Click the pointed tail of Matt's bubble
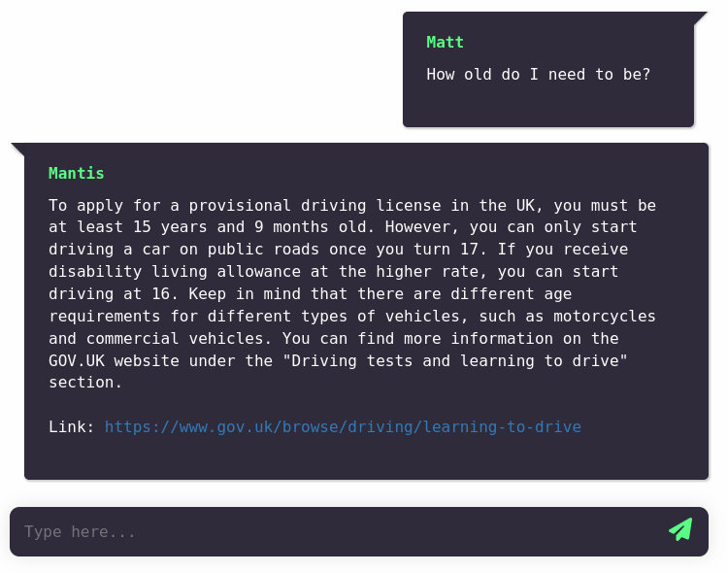 [x=701, y=17]
